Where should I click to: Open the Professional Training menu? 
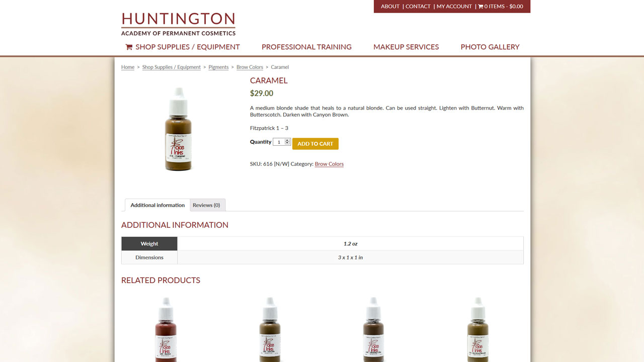click(306, 47)
